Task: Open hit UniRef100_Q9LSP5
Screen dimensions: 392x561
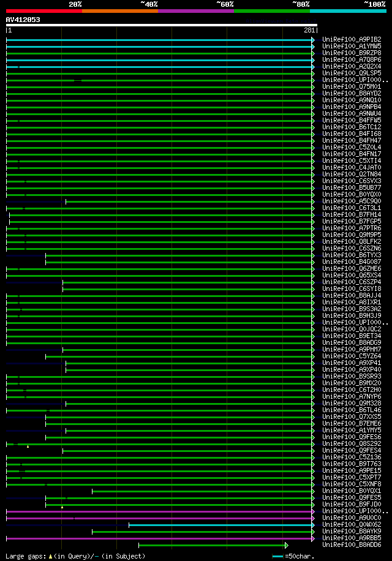Action: click(x=352, y=73)
